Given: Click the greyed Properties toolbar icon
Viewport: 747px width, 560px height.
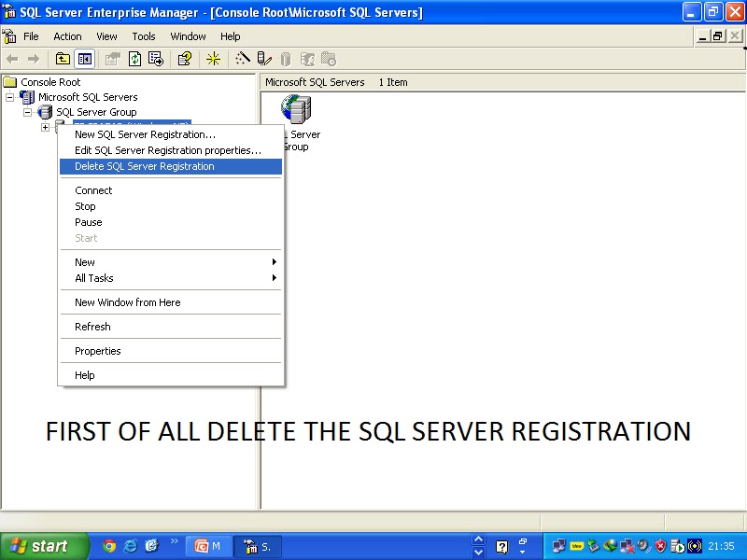Looking at the screenshot, I should click(112, 59).
